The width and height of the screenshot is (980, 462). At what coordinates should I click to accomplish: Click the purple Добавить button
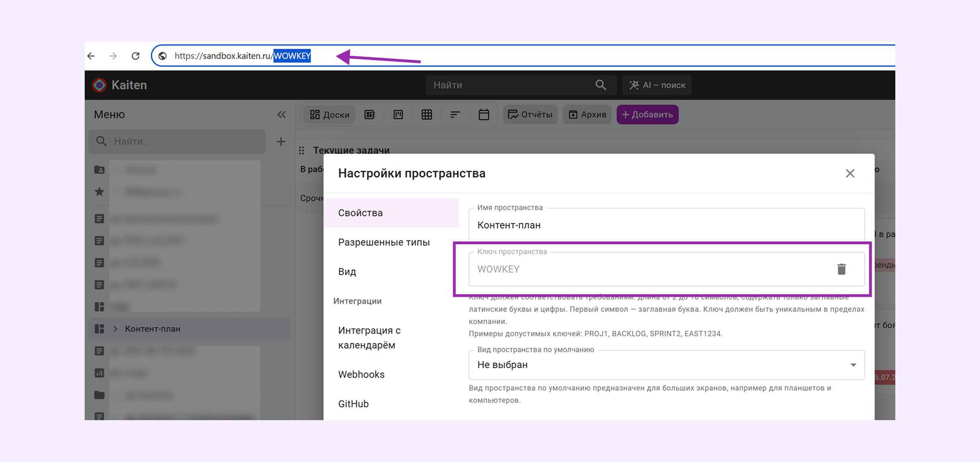pyautogui.click(x=647, y=114)
